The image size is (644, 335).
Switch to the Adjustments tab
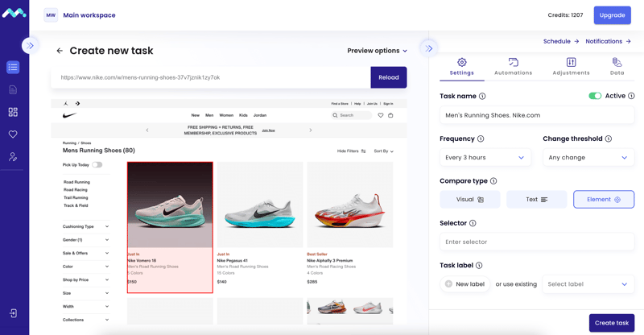(x=571, y=67)
